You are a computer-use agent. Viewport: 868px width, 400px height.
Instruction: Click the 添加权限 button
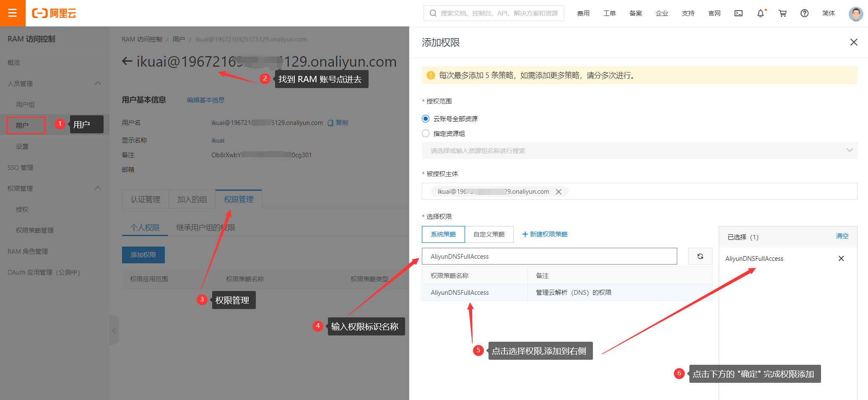coord(143,255)
